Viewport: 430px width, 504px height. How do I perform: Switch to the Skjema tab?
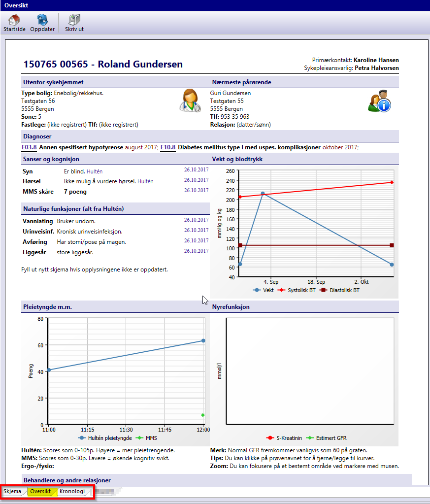[12, 491]
